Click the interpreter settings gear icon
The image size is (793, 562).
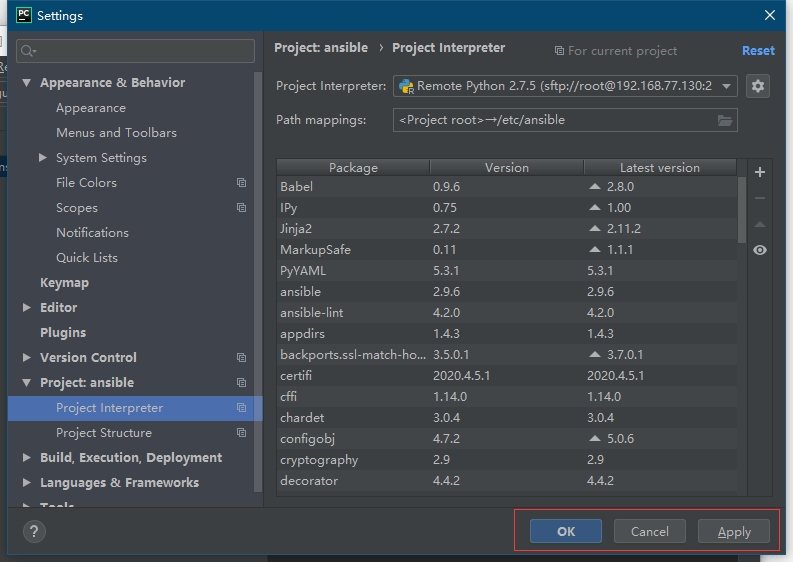pos(757,86)
